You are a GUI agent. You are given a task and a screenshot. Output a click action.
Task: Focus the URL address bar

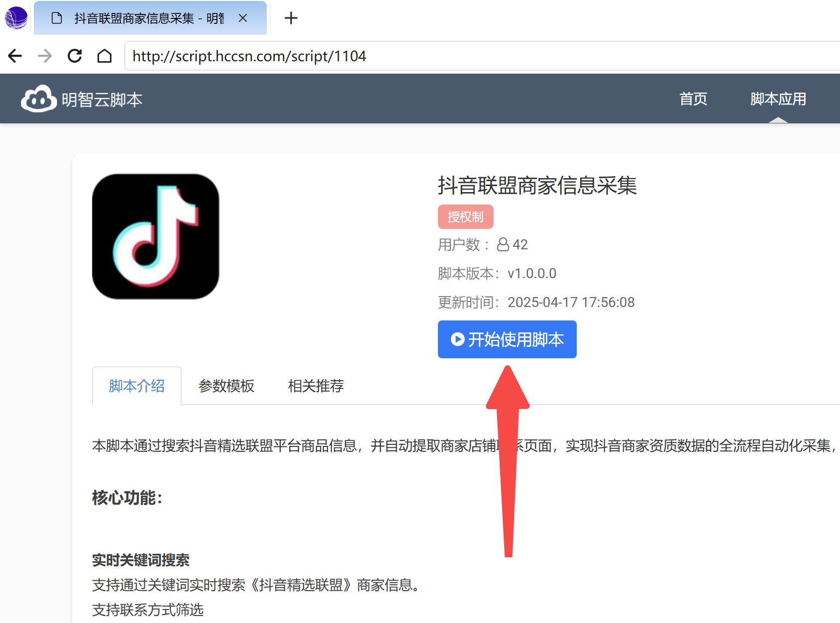[483, 56]
